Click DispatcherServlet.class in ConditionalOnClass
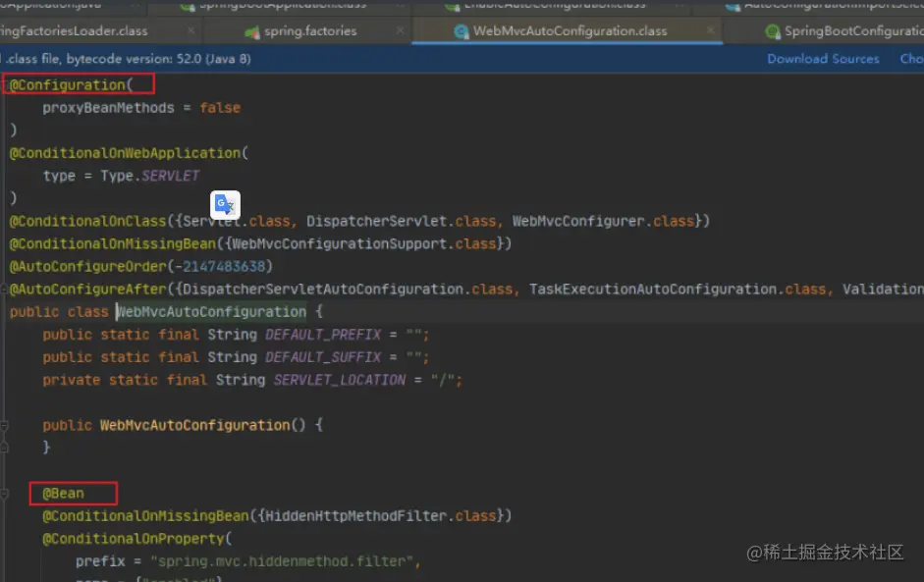 click(402, 221)
